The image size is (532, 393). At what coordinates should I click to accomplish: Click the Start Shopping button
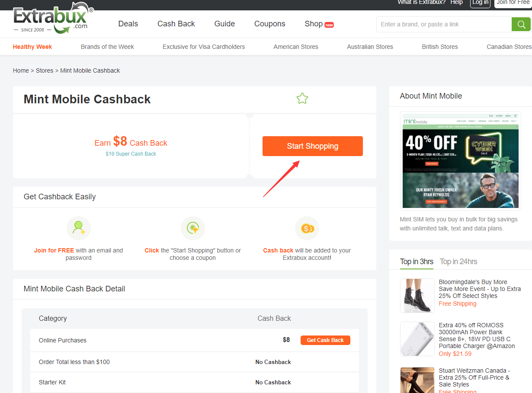tap(313, 146)
